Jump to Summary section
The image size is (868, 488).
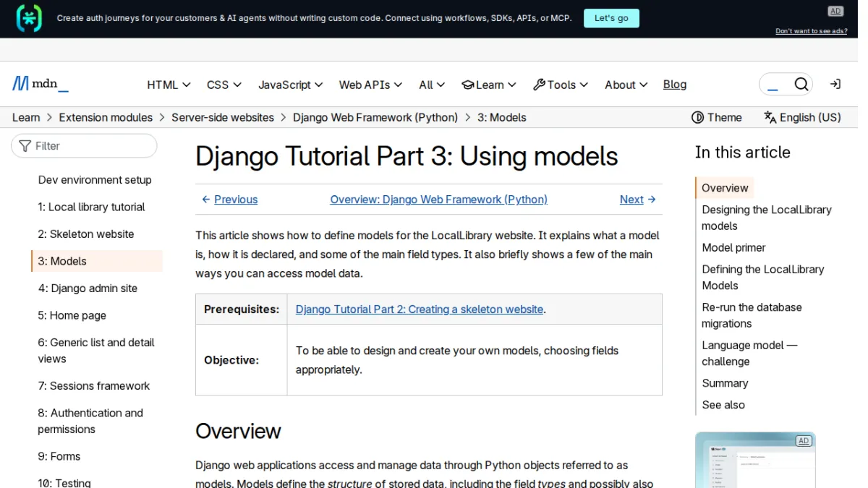point(725,383)
